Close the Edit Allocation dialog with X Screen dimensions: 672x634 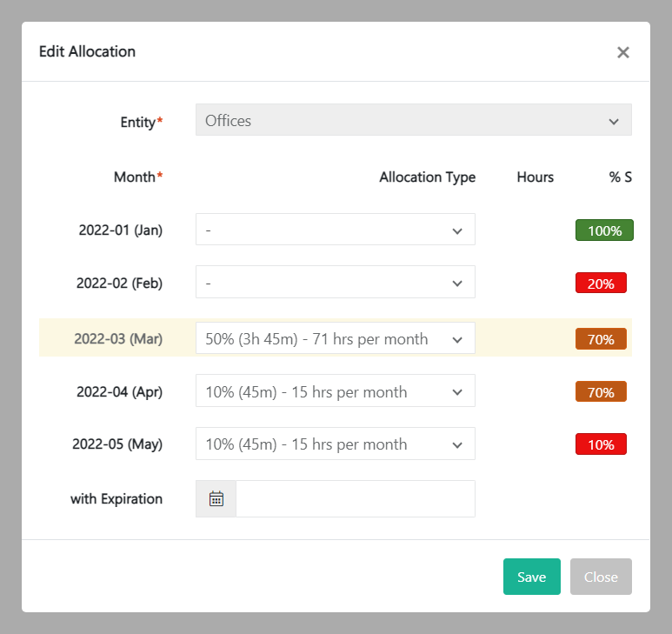622,52
